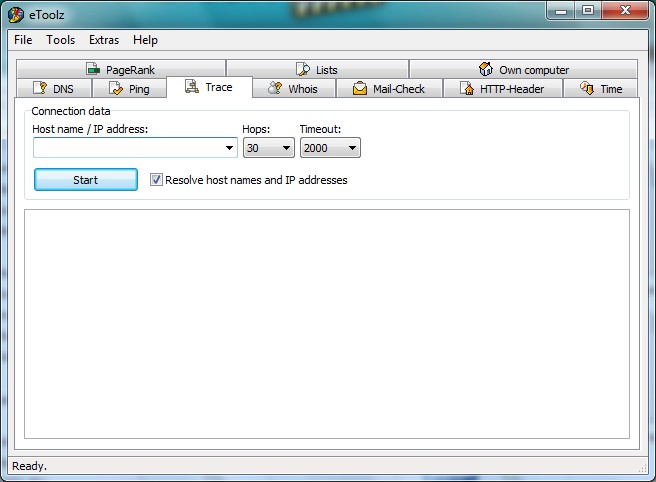656x482 pixels.
Task: Switch to the Mail-Check tab
Action: click(389, 88)
